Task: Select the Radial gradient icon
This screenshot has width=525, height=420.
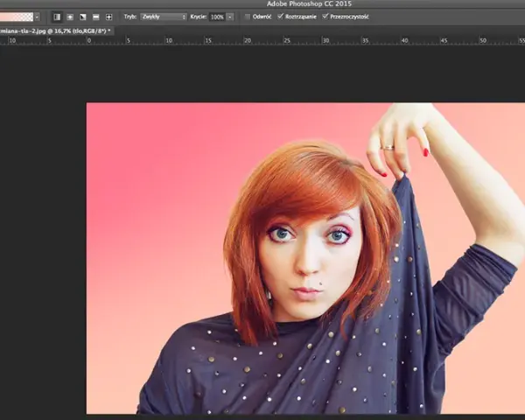Action: tap(70, 17)
